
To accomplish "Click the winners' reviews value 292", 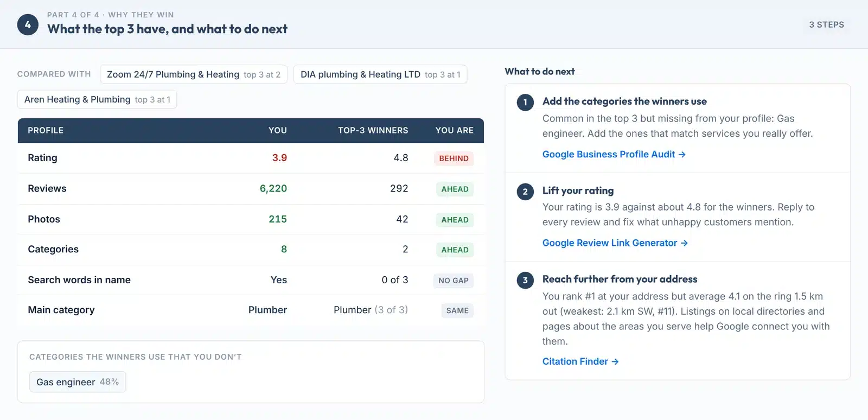I will click(x=399, y=188).
